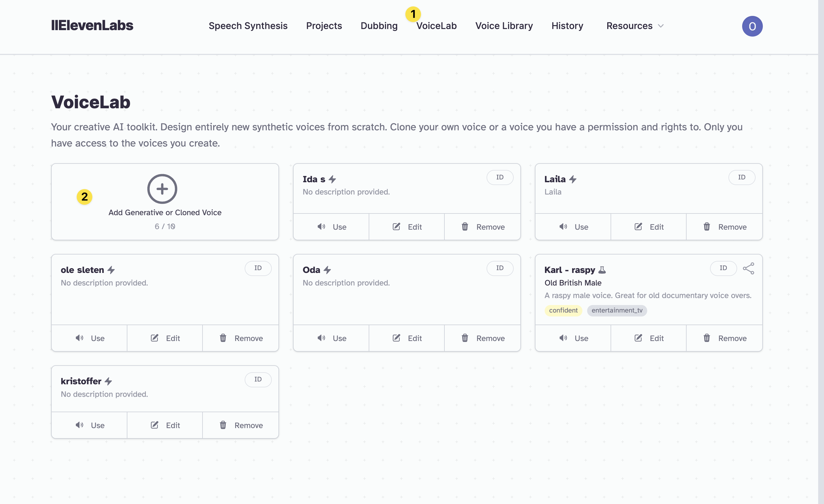Click the pencil Edit icon for Karl - raspy

tap(638, 338)
